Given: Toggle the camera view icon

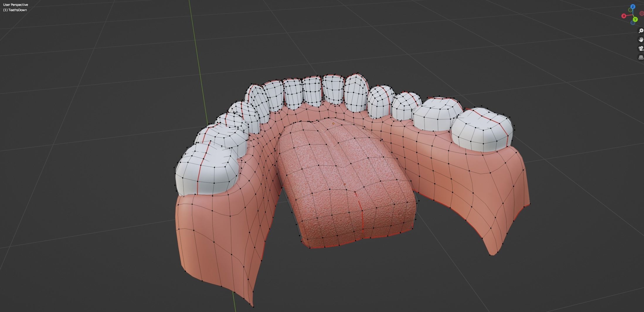Looking at the screenshot, I should pos(641,48).
